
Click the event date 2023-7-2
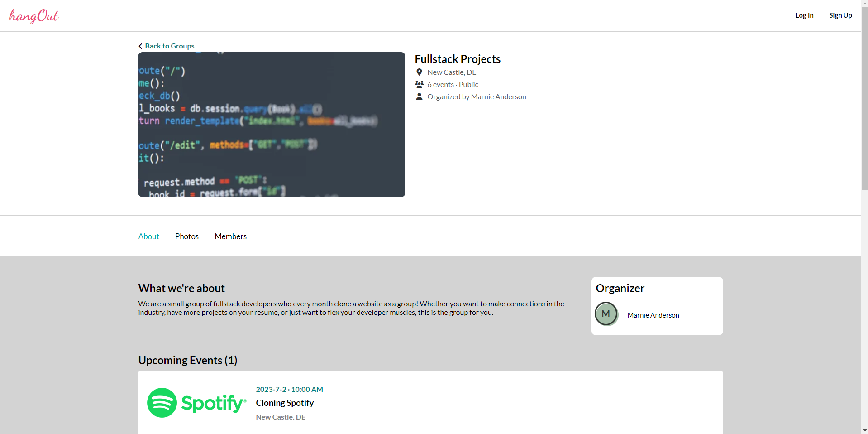coord(272,389)
